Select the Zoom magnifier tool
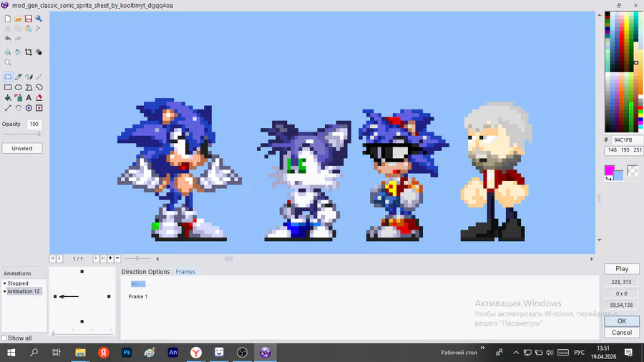This screenshot has height=362, width=644. coord(8,62)
